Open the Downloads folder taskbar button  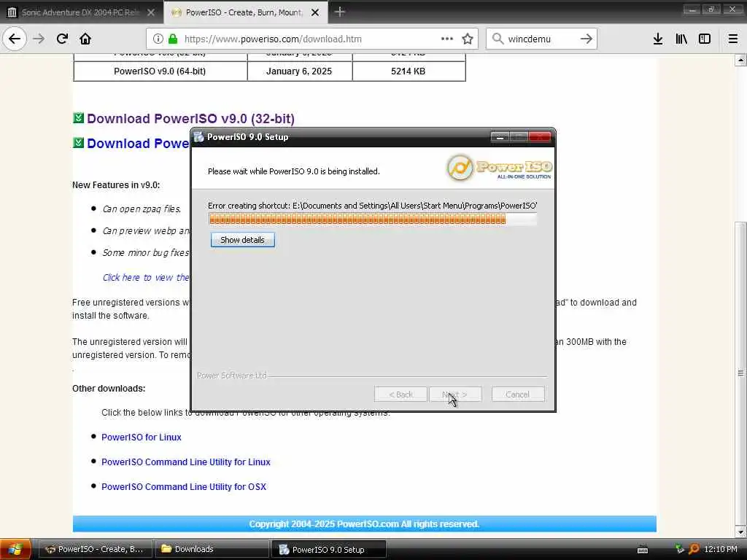point(212,549)
